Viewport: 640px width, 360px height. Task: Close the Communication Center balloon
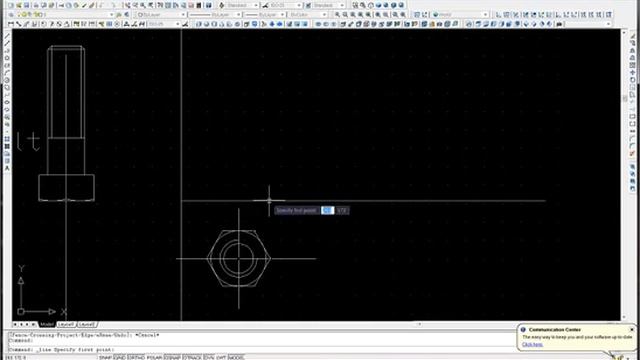coord(632,329)
